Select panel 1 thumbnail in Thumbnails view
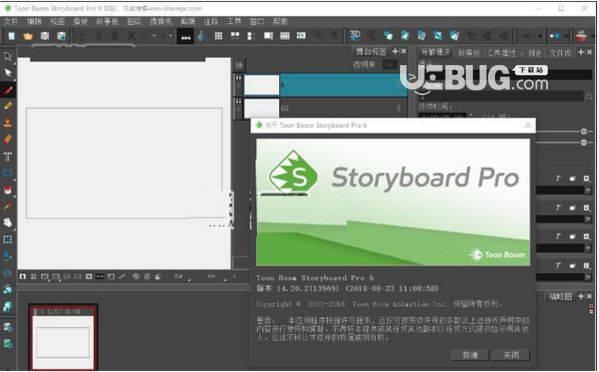This screenshot has width=599, height=372. click(63, 338)
